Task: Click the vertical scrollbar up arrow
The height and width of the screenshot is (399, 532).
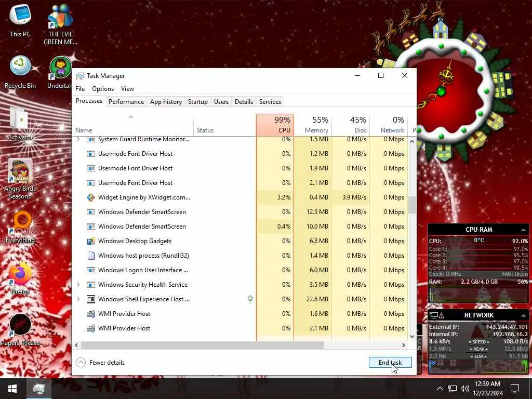Action: 412,141
